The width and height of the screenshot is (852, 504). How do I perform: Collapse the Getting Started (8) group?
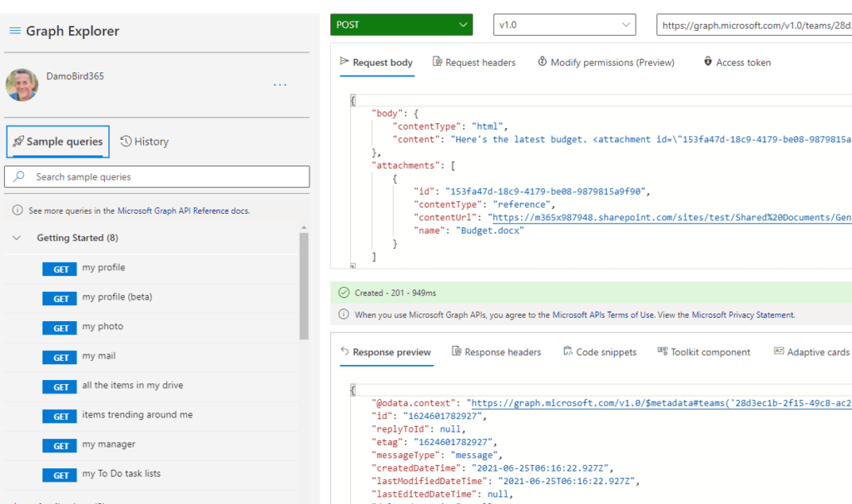(x=17, y=238)
